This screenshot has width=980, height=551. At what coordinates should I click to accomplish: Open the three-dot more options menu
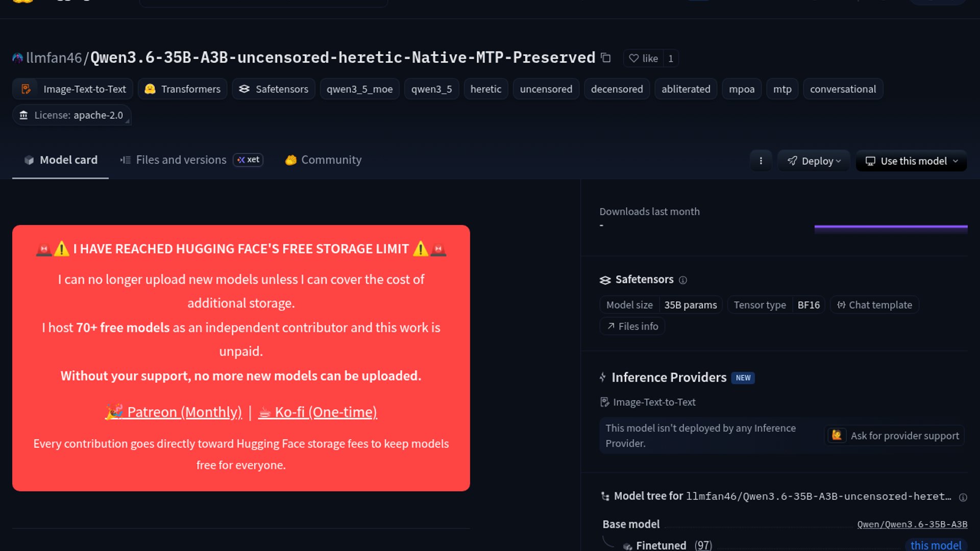761,161
